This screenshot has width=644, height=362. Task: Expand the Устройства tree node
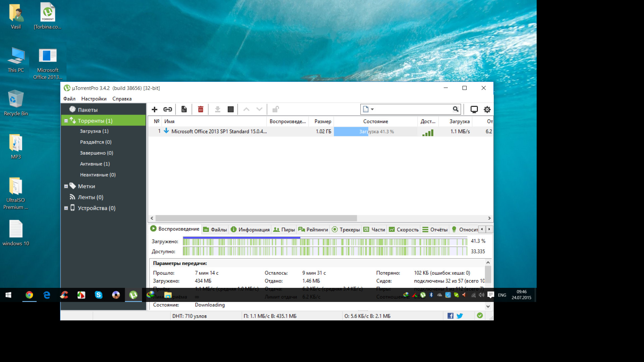(66, 208)
